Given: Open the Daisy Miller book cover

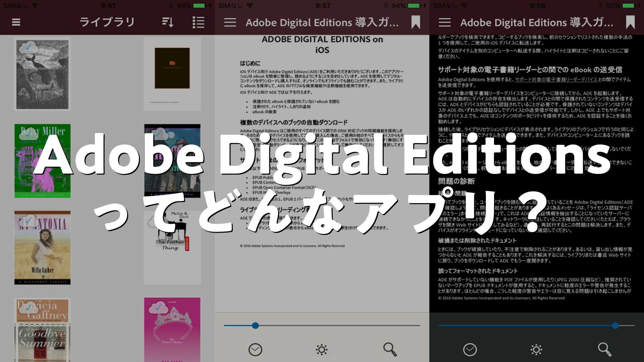Looking at the screenshot, I should 42,161.
